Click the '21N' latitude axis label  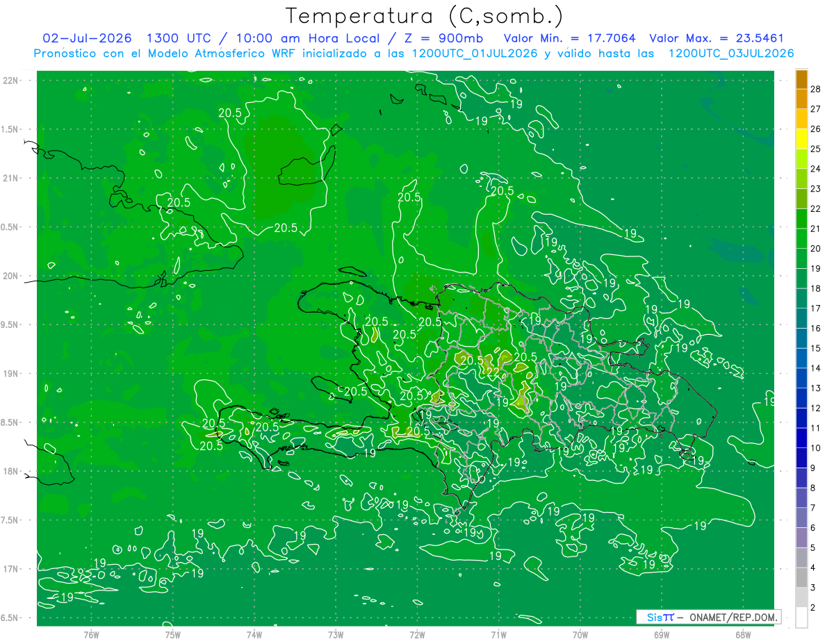(10, 178)
